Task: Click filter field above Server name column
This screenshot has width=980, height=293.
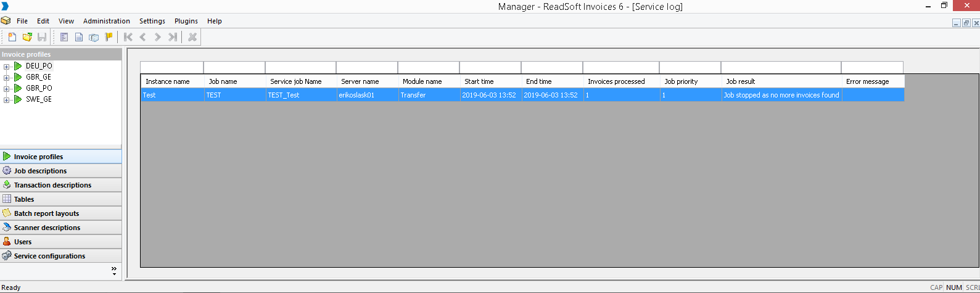Action: pyautogui.click(x=367, y=67)
